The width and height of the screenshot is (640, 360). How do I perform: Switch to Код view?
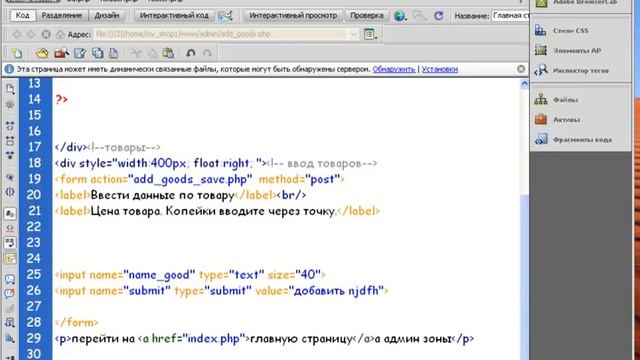(22, 16)
